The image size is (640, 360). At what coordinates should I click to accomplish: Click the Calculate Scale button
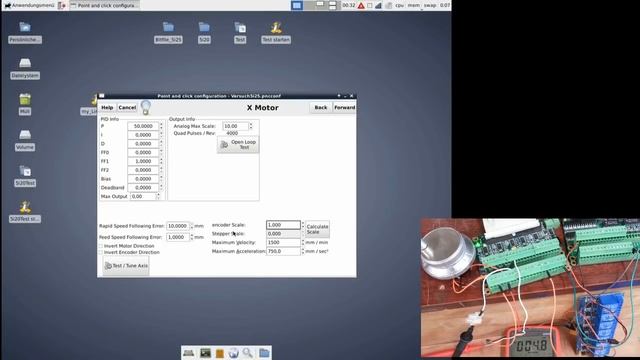[317, 229]
